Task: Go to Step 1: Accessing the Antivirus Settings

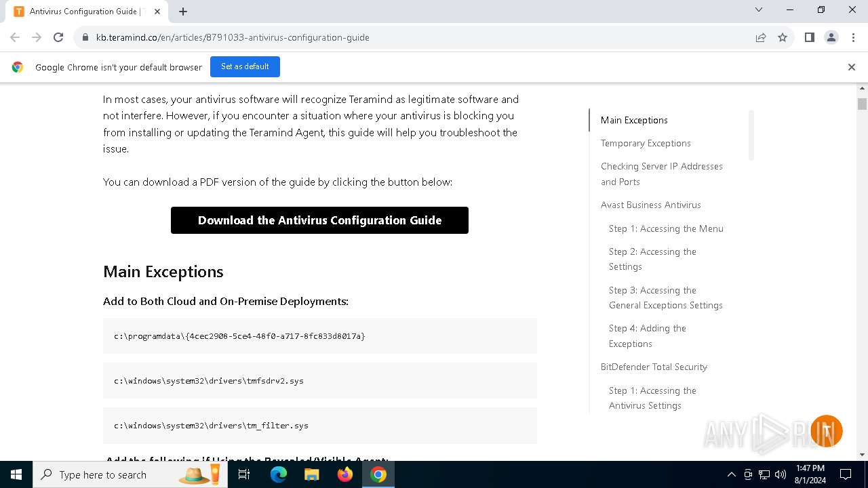Action: [x=652, y=398]
